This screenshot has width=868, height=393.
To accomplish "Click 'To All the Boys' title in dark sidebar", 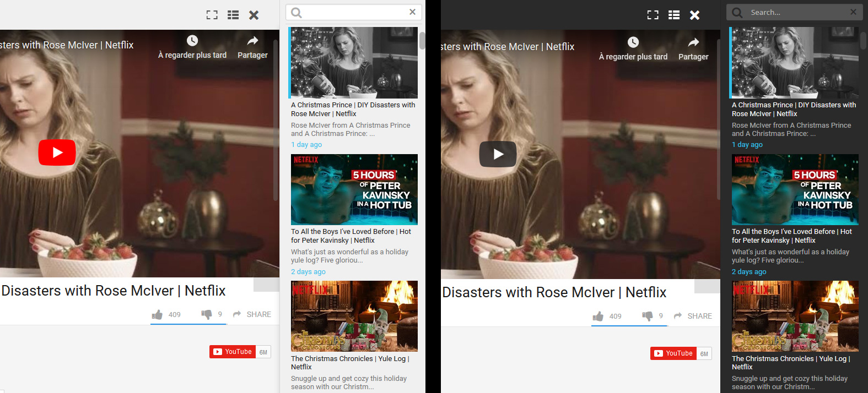I will coord(792,236).
